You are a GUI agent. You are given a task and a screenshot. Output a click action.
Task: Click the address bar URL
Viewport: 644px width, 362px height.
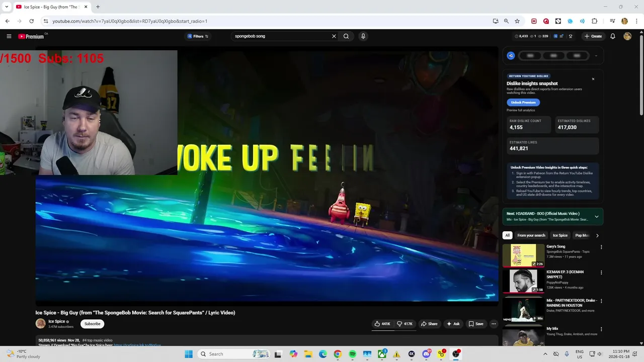(130, 21)
